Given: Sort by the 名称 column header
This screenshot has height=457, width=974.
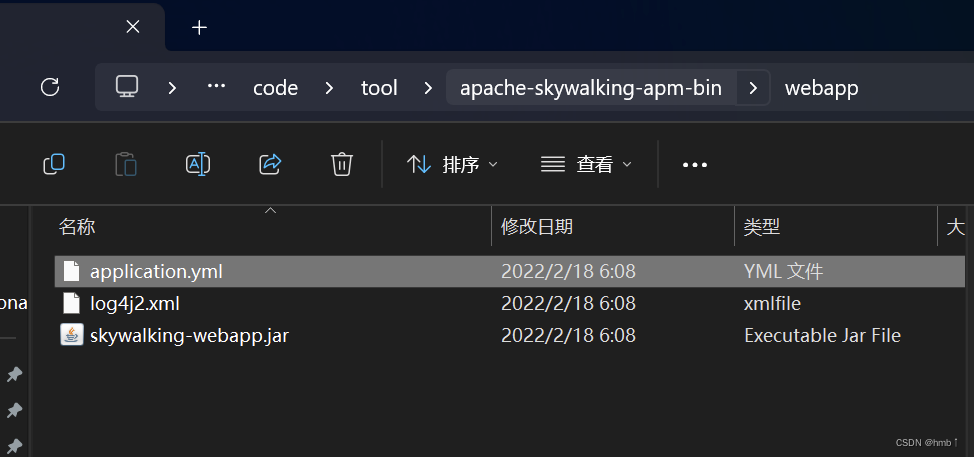Looking at the screenshot, I should [x=77, y=227].
